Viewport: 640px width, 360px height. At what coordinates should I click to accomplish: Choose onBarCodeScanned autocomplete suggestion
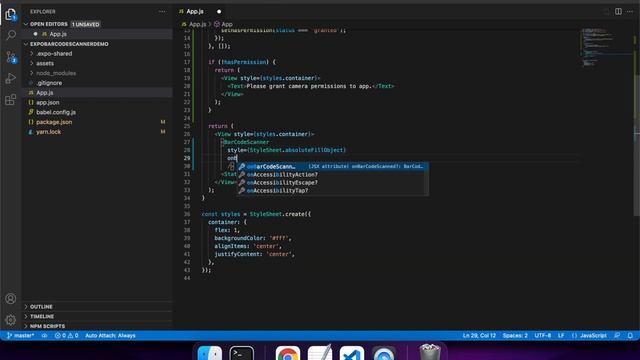point(333,167)
